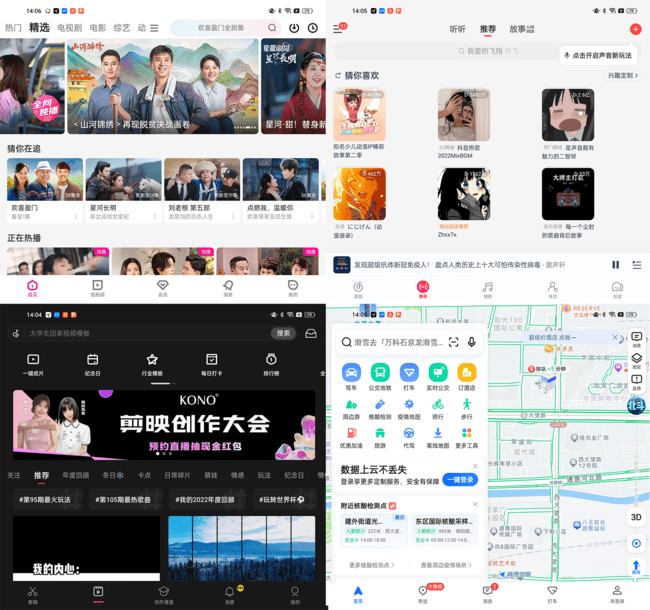Tap microphone icon in map search bar
Image resolution: width=650 pixels, height=610 pixels.
(x=471, y=342)
